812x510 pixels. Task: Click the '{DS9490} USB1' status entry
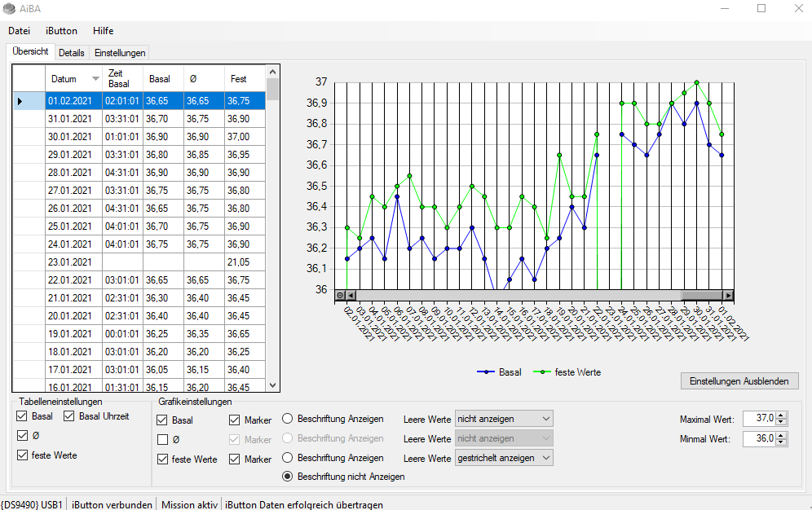[x=32, y=505]
